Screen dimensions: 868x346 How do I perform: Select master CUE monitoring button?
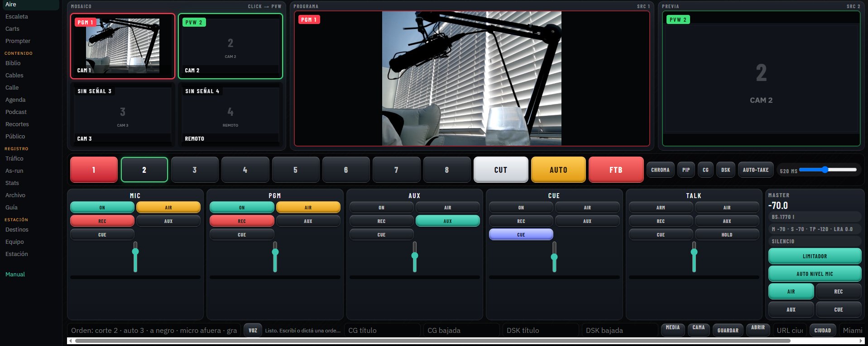pos(839,309)
